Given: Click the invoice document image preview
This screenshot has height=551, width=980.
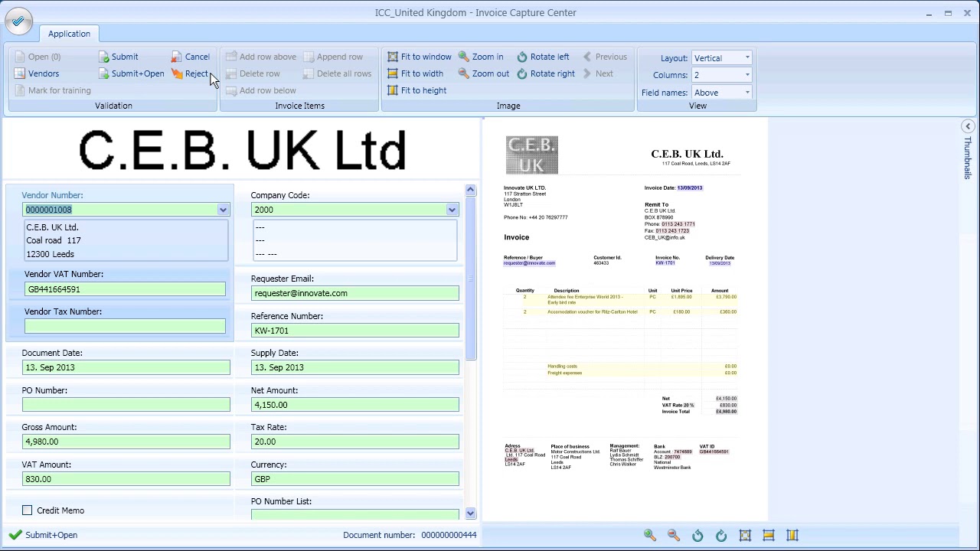Looking at the screenshot, I should [625, 320].
